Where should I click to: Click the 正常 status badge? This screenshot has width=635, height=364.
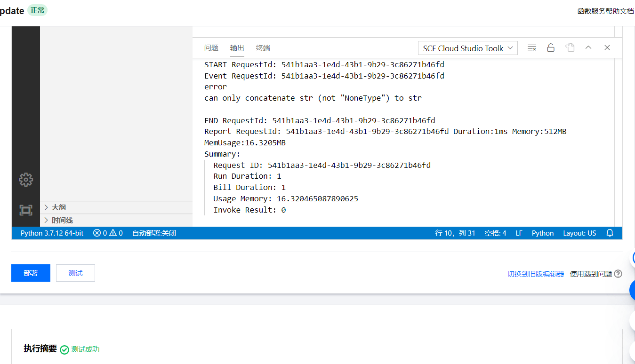tap(38, 10)
